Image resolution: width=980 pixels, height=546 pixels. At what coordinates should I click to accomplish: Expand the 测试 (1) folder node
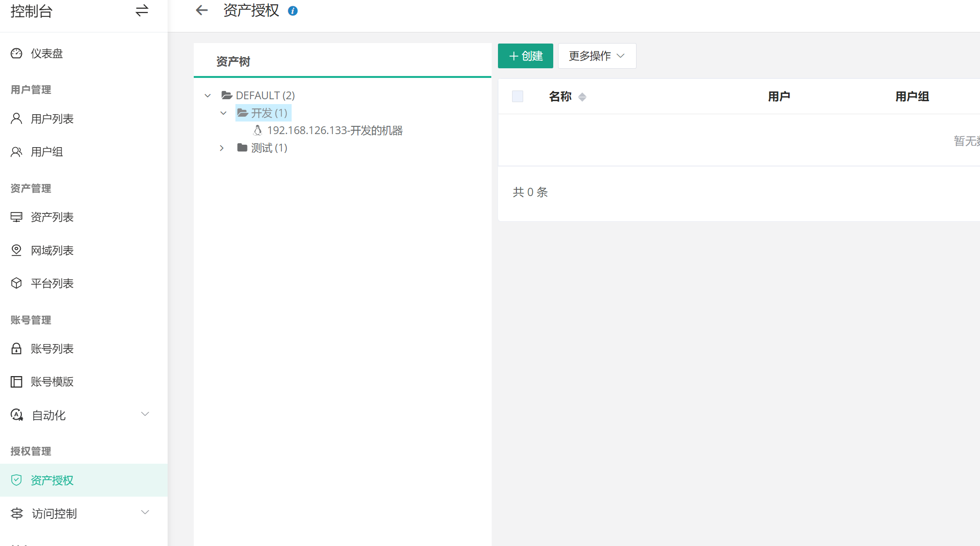point(222,148)
